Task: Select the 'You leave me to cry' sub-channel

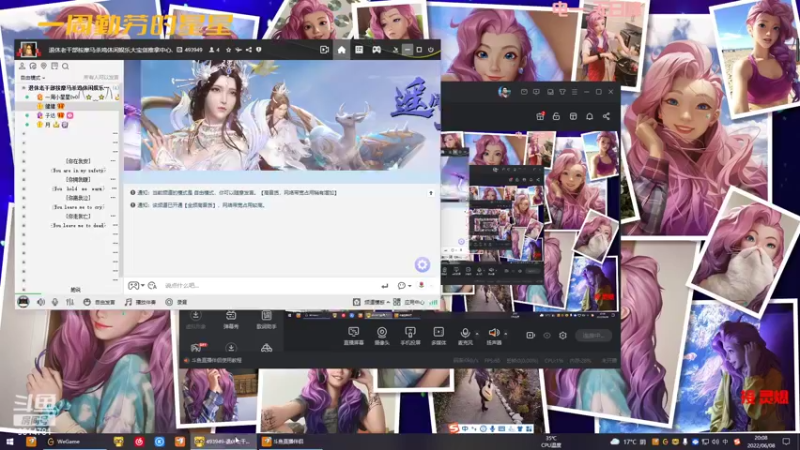Action: click(x=78, y=207)
